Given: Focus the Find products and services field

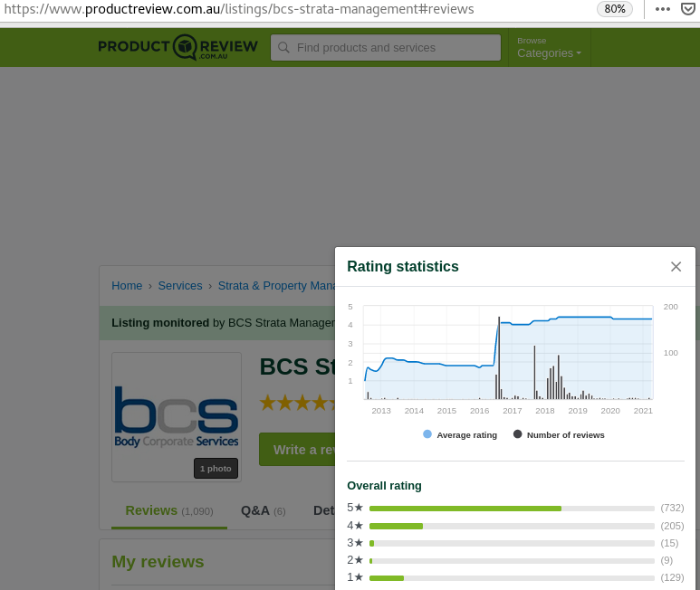Looking at the screenshot, I should click(386, 47).
